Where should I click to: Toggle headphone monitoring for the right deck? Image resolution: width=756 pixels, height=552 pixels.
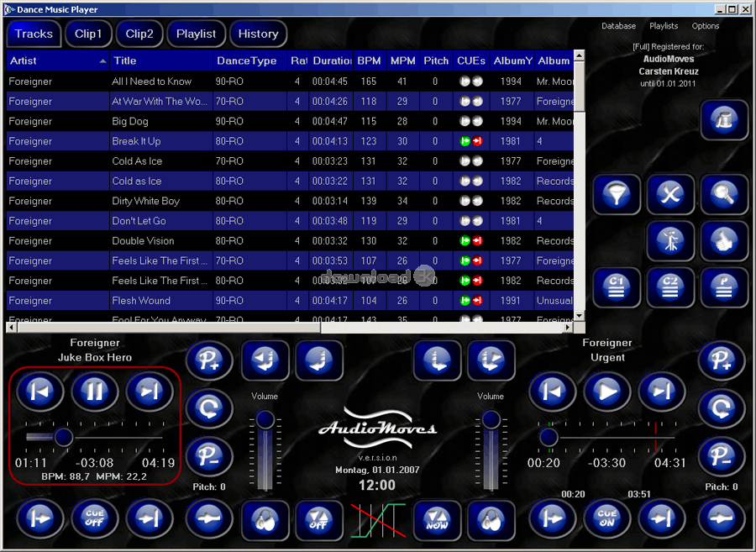click(491, 520)
